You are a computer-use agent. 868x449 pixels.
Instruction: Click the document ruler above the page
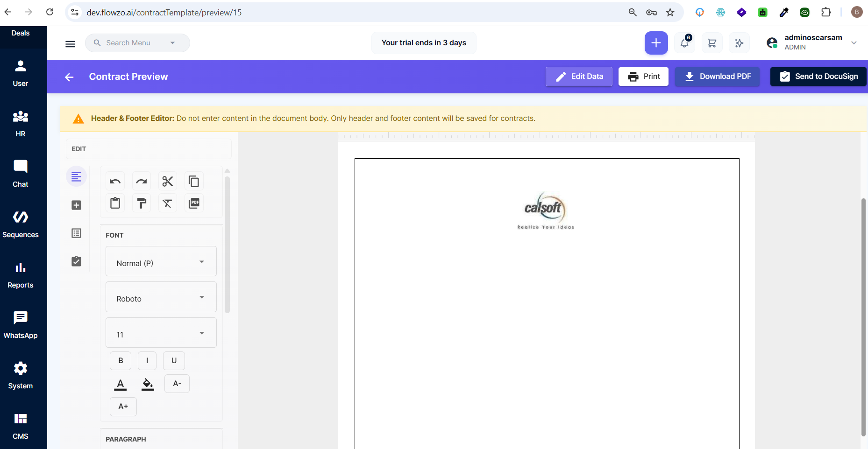[x=546, y=136]
